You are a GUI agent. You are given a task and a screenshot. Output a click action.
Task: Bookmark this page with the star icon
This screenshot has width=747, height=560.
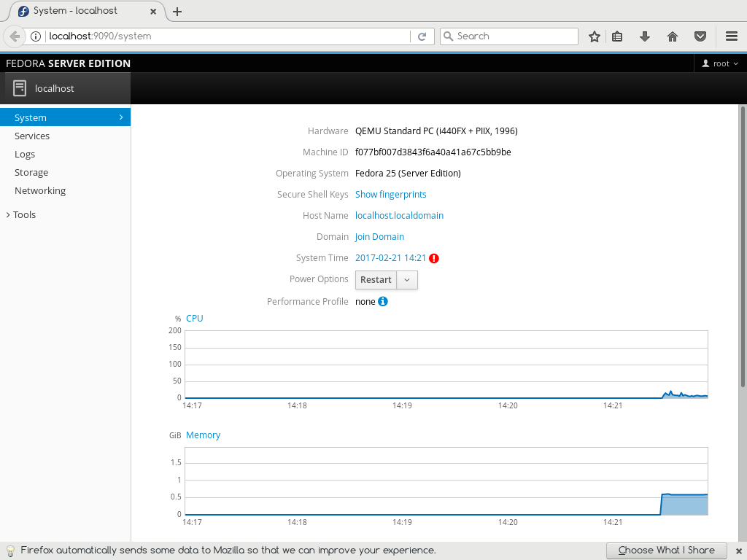594,36
